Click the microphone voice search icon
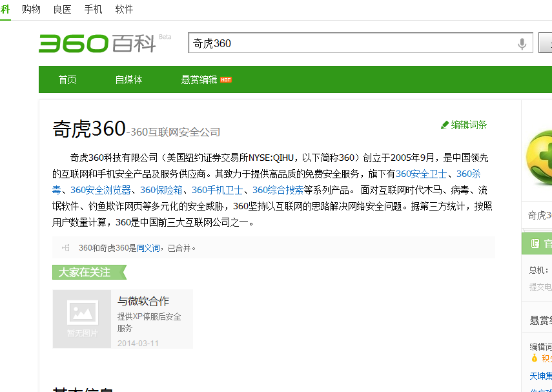The height and width of the screenshot is (392, 552). [522, 43]
